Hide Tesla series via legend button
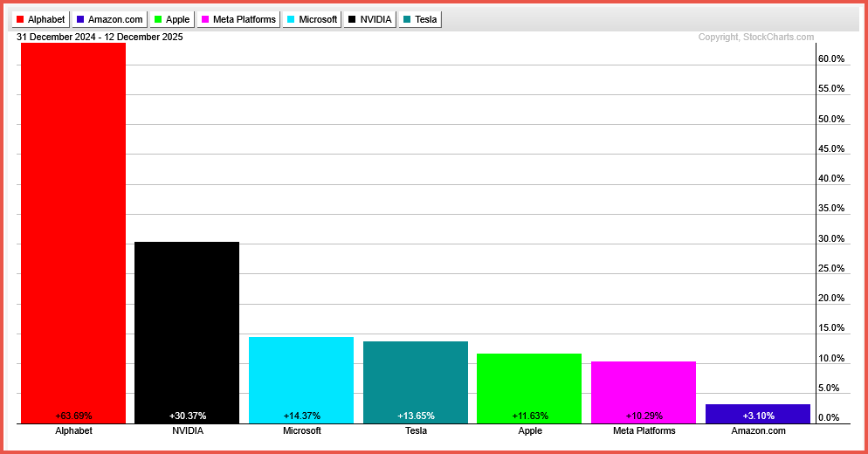Screen dimensions: 868x454 click(421, 19)
